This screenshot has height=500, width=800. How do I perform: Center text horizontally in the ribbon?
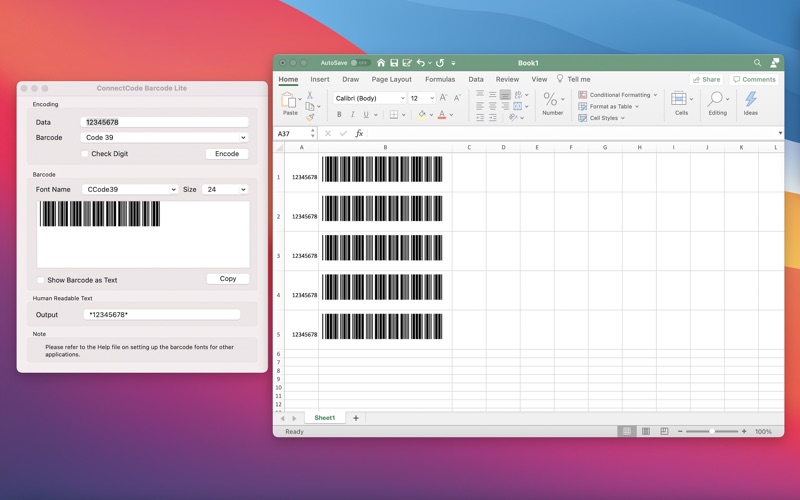[x=492, y=106]
